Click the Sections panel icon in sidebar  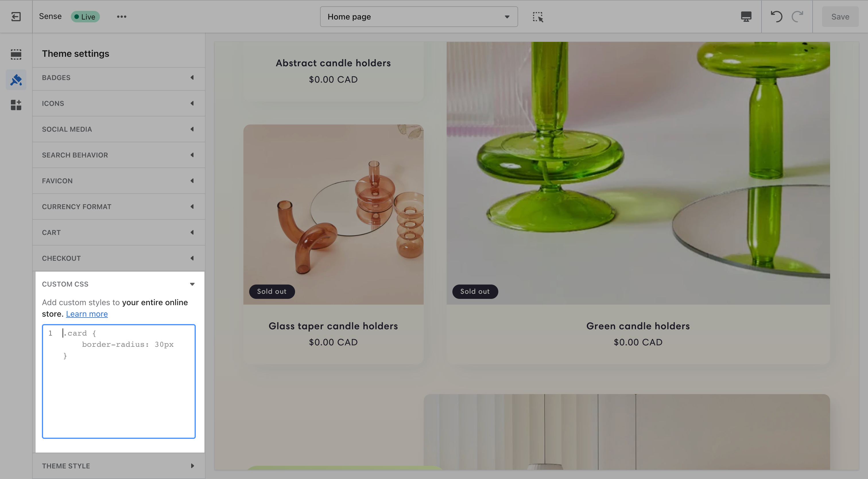pyautogui.click(x=16, y=54)
